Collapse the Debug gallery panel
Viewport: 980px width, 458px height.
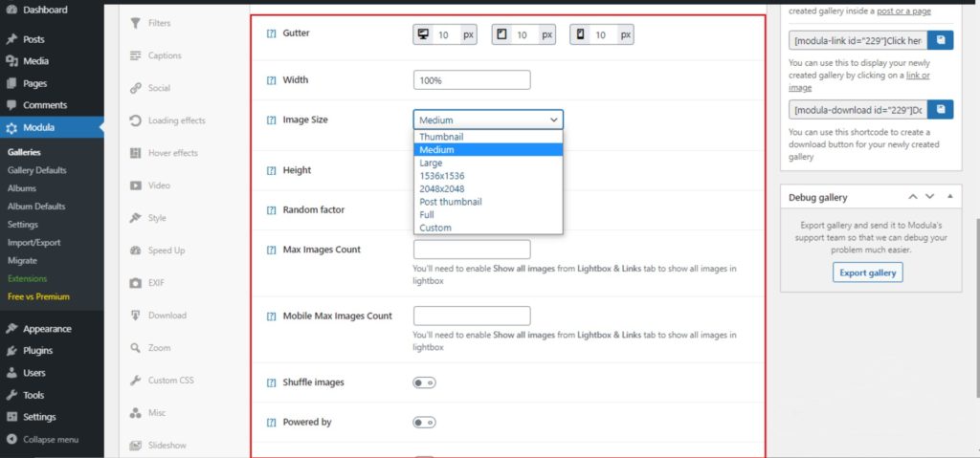click(x=949, y=197)
